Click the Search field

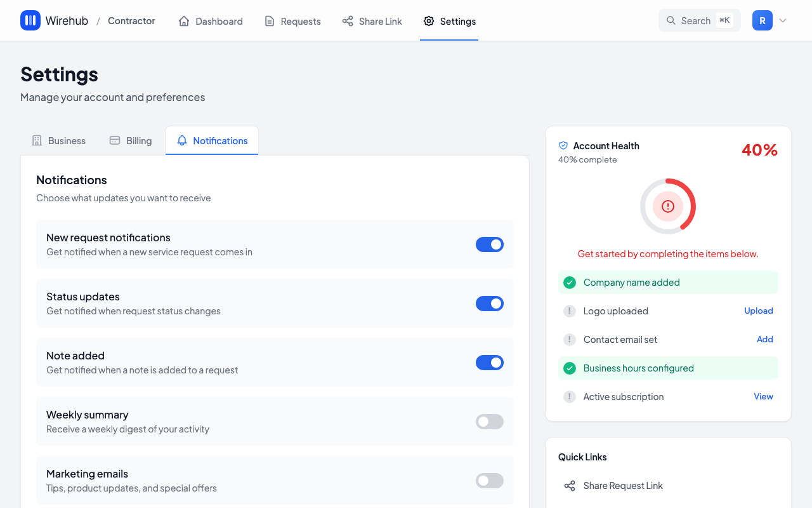699,21
